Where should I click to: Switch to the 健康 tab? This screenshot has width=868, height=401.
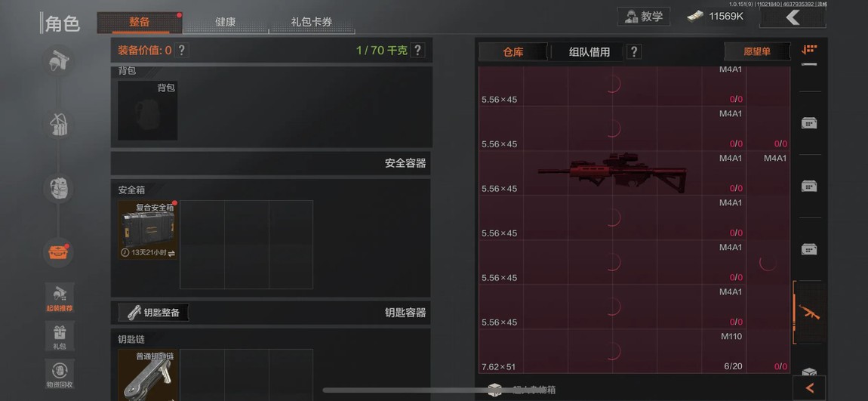pyautogui.click(x=226, y=23)
